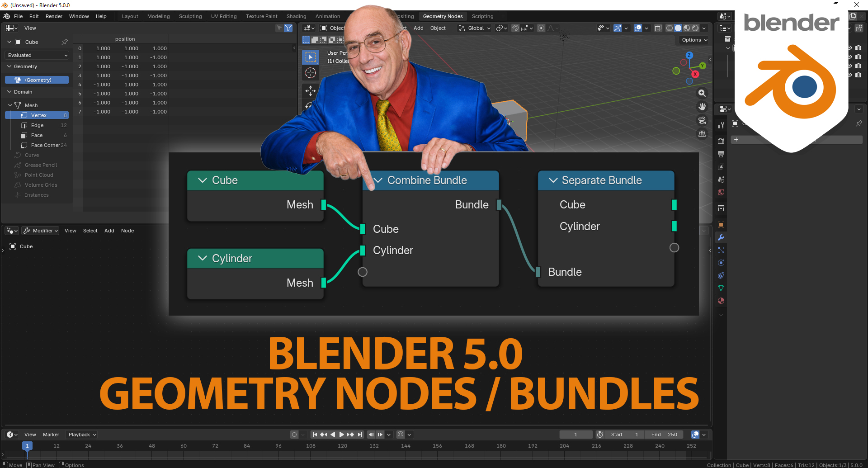Open the Render properties tab icon
Viewport: 868px width, 468px height.
721,142
